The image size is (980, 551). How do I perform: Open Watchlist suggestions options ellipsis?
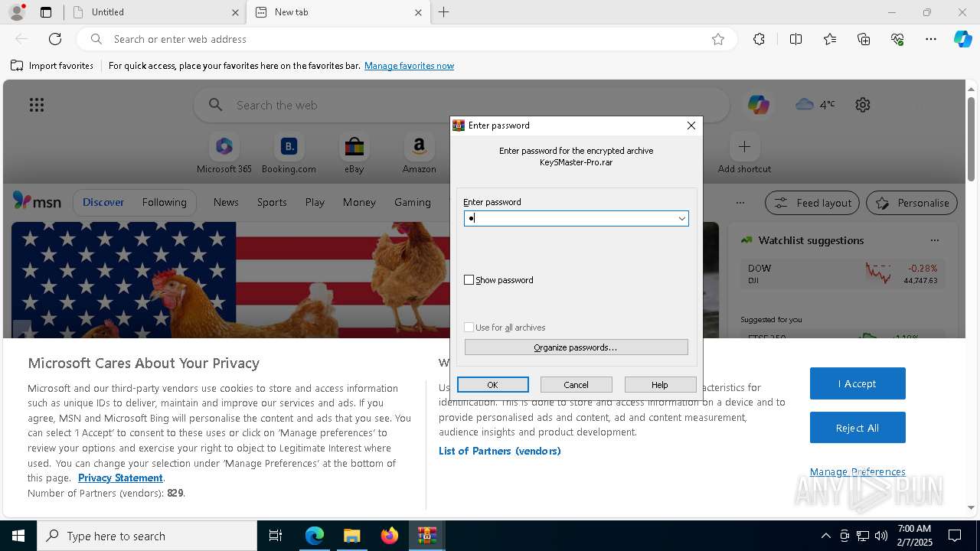pyautogui.click(x=934, y=240)
